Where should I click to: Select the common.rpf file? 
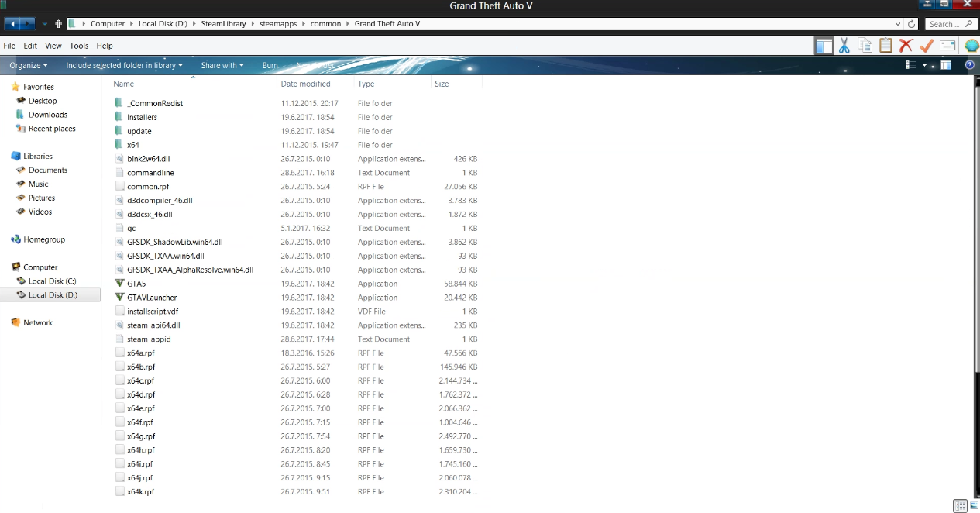pos(148,187)
